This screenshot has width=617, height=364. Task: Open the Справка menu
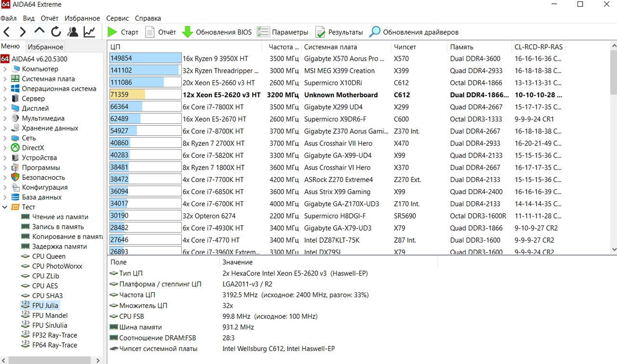coord(148,18)
